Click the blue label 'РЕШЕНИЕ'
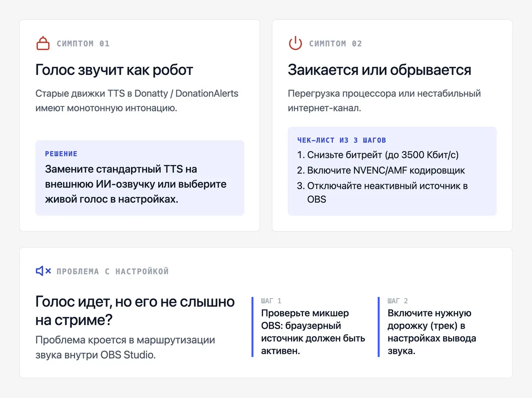This screenshot has height=398, width=532. [x=61, y=154]
